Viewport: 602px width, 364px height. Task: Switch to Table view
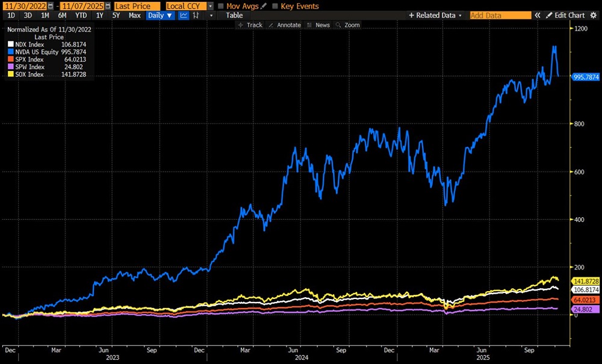[234, 15]
